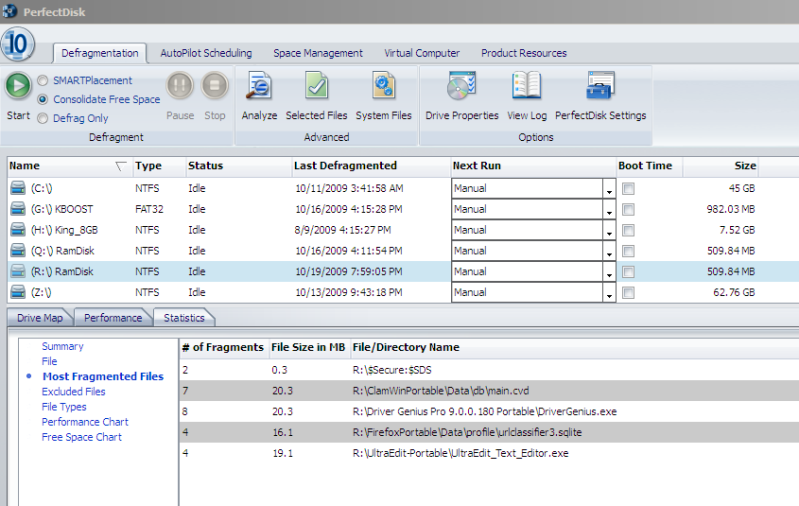Screen dimensions: 799x506
Task: Open the File Types link
Action: coord(64,407)
